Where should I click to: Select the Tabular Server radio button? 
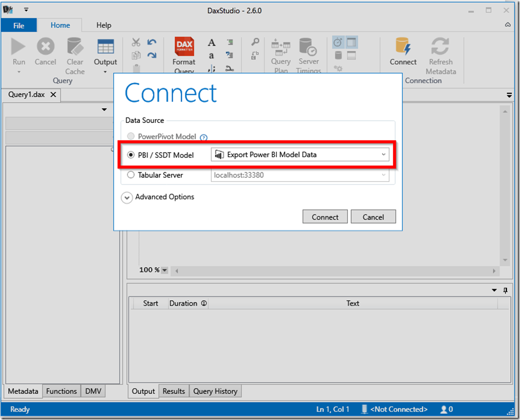point(131,175)
